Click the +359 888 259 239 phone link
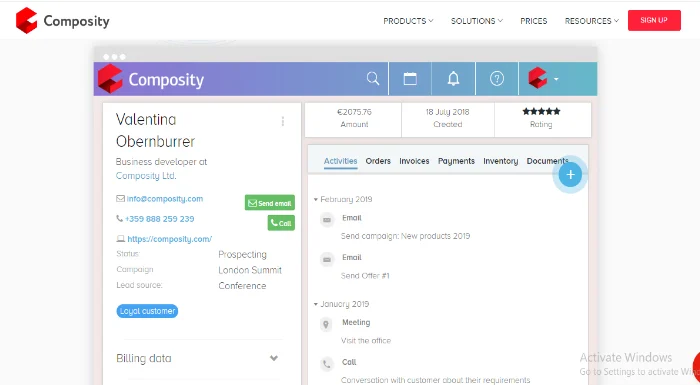This screenshot has width=700, height=385. pyautogui.click(x=160, y=219)
